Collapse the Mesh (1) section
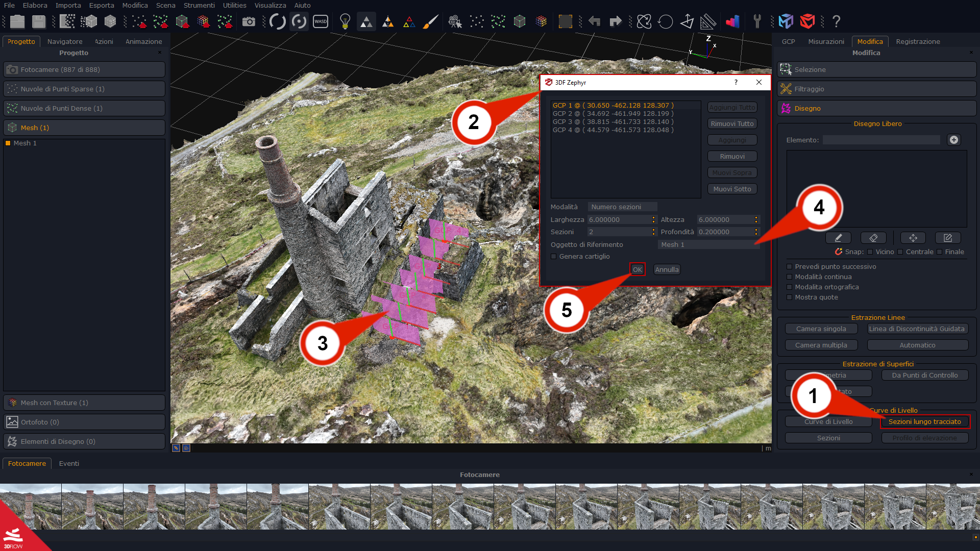980x551 pixels. (84, 128)
